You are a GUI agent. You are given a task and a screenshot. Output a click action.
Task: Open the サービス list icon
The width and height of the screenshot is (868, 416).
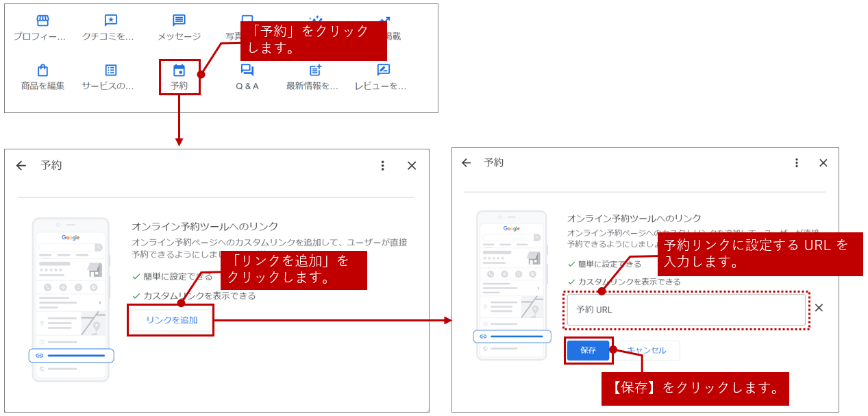tap(110, 71)
